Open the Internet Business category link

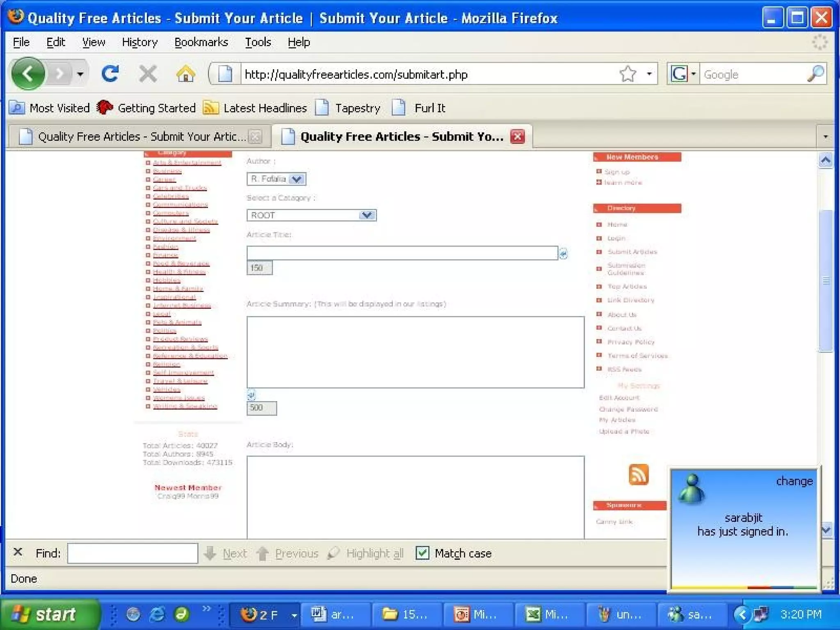pyautogui.click(x=182, y=305)
